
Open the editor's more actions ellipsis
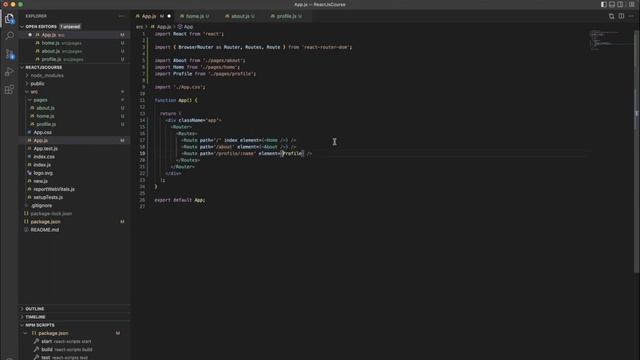pyautogui.click(x=631, y=16)
